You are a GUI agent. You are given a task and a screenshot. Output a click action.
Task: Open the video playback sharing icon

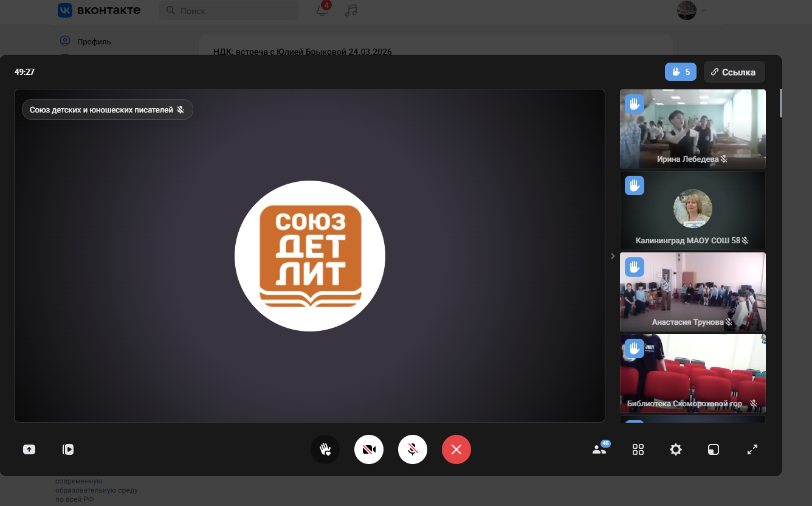tap(68, 449)
